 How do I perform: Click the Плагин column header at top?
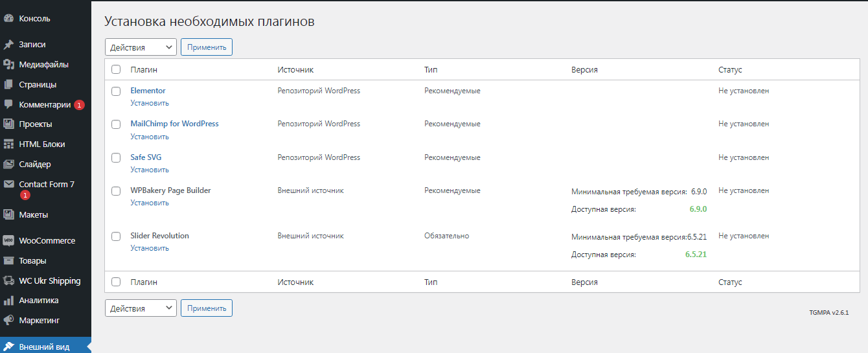point(144,70)
